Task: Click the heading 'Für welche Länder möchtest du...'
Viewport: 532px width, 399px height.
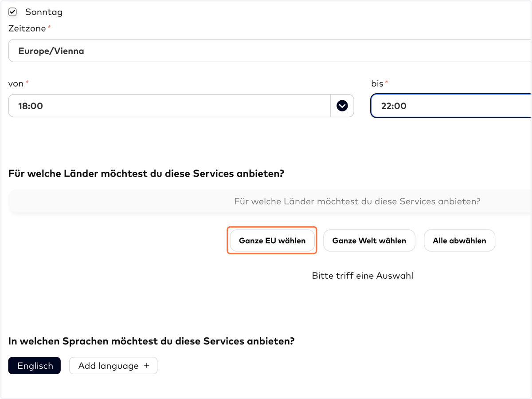Action: (146, 174)
